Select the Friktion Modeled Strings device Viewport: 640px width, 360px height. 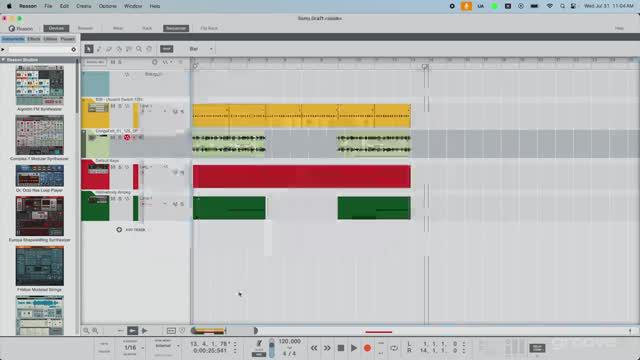pyautogui.click(x=40, y=269)
